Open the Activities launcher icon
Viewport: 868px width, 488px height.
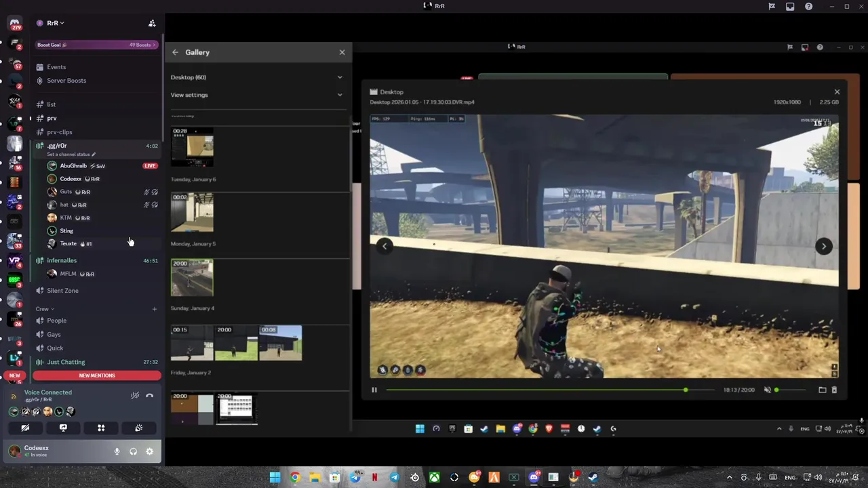point(101,428)
